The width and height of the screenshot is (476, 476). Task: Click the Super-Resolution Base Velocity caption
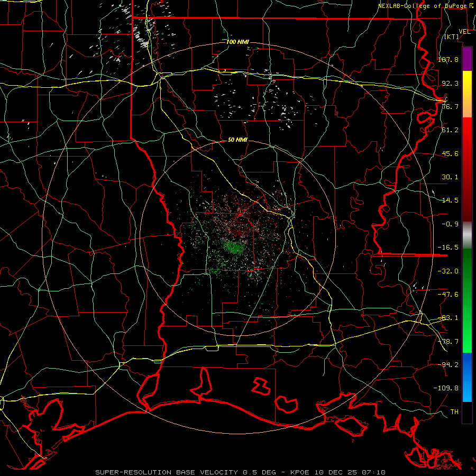(x=241, y=472)
